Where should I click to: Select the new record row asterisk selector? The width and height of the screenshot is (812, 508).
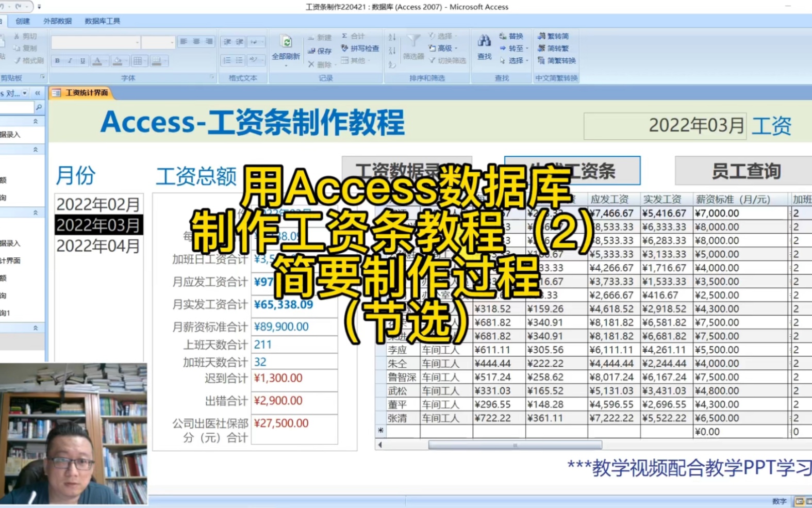[x=381, y=431]
